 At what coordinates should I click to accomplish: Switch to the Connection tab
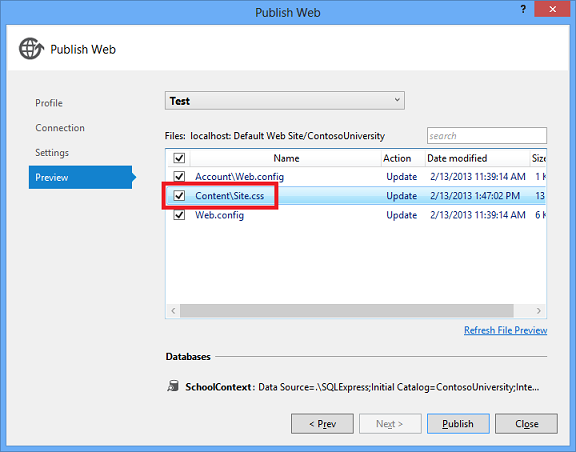pos(60,128)
